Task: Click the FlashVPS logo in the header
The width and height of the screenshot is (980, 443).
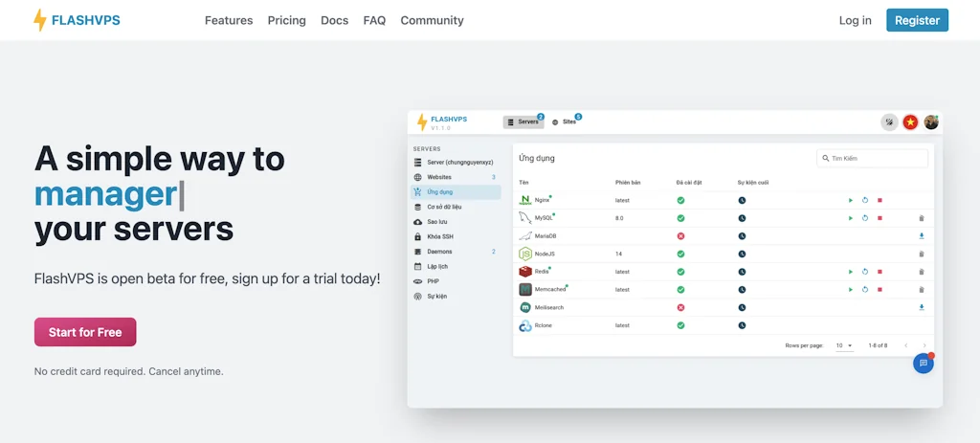Action: click(77, 20)
